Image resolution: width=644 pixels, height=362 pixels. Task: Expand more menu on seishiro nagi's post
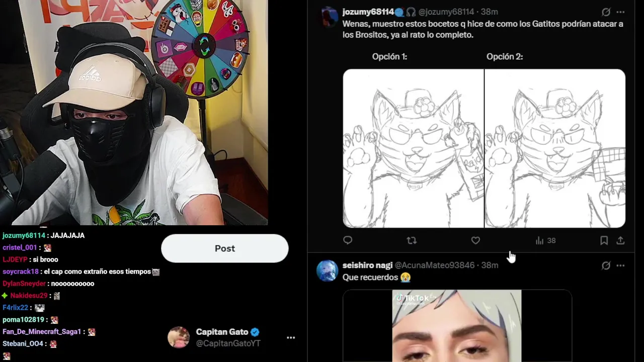pos(620,265)
